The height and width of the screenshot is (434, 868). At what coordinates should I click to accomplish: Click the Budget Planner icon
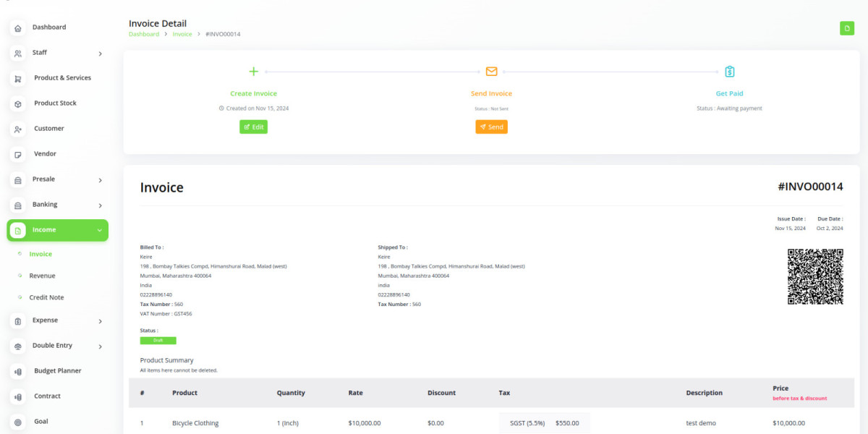click(x=18, y=372)
